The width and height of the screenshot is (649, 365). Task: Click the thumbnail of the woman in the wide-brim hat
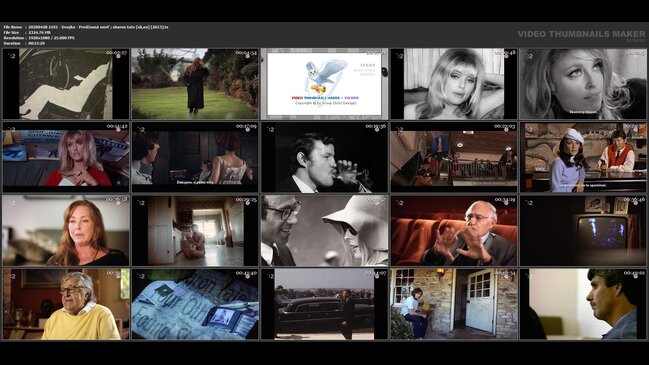click(x=324, y=231)
